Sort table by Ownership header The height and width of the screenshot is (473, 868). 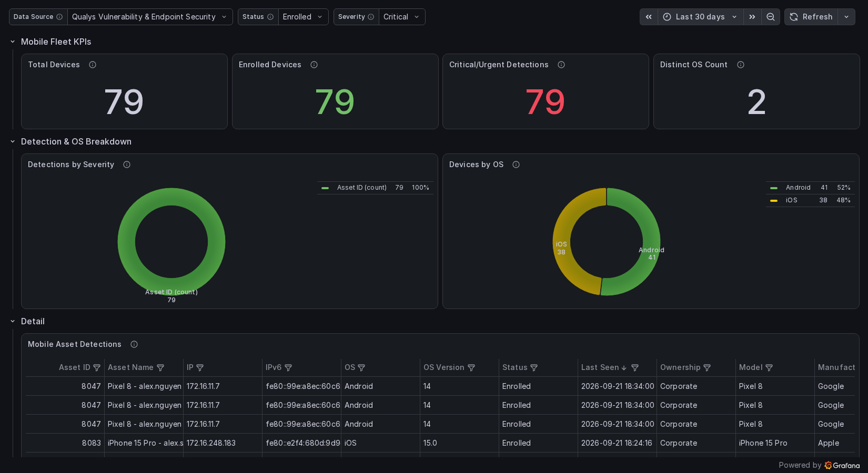(x=680, y=367)
